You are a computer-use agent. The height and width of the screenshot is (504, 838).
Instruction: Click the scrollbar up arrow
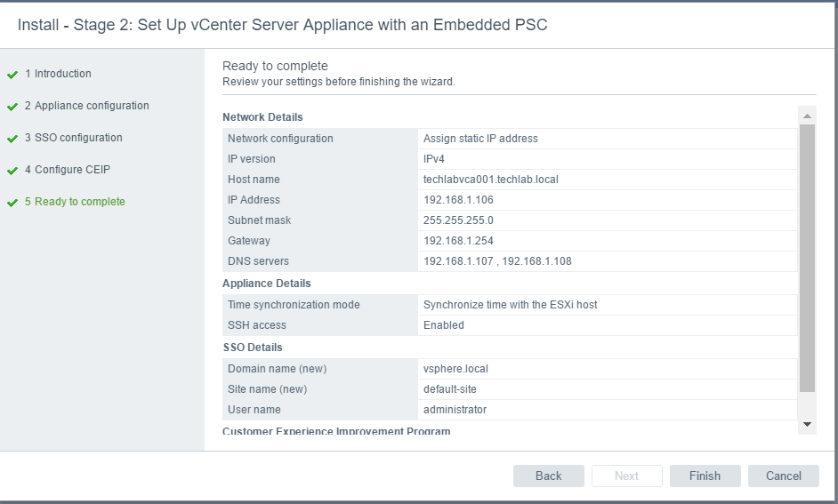[x=807, y=116]
